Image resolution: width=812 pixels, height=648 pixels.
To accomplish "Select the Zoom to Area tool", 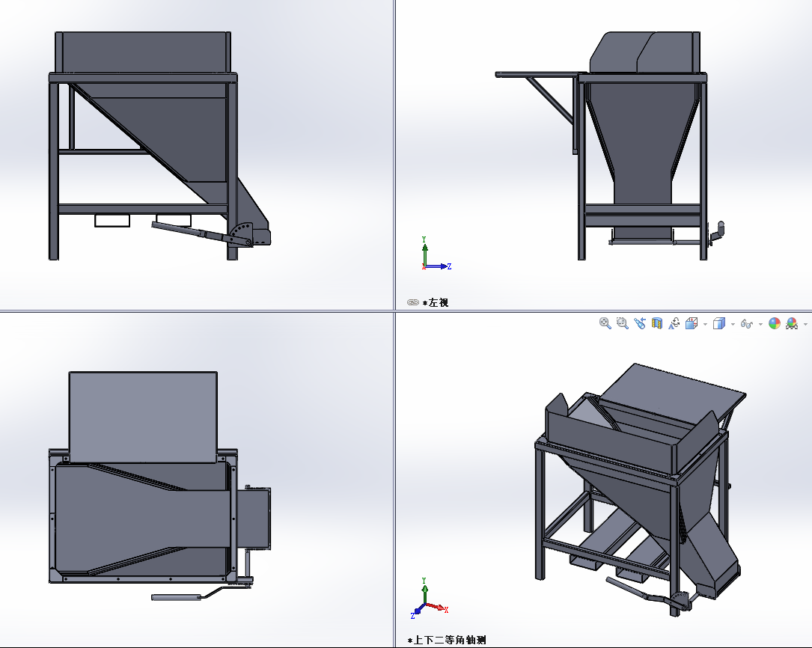I will tap(623, 323).
